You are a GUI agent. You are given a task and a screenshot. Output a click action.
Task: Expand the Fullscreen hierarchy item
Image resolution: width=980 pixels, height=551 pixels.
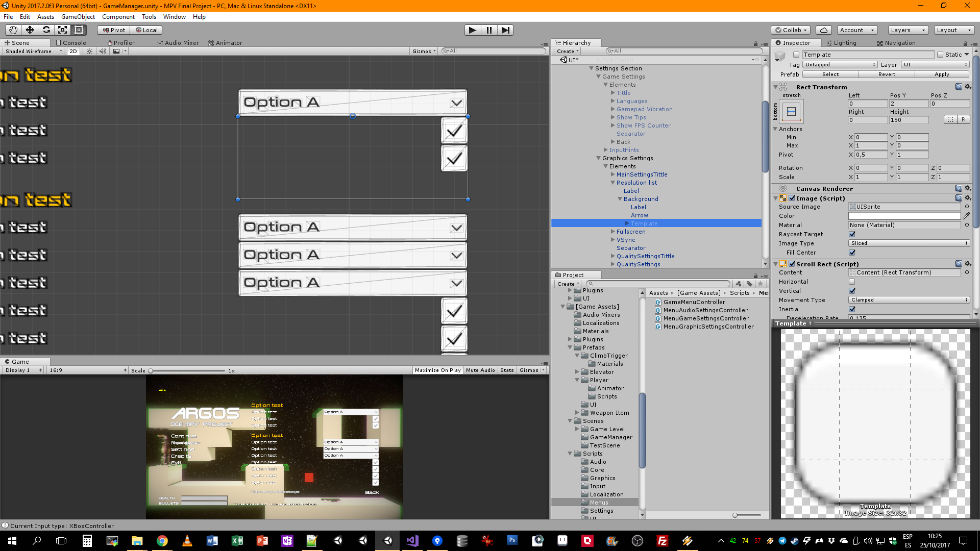613,232
